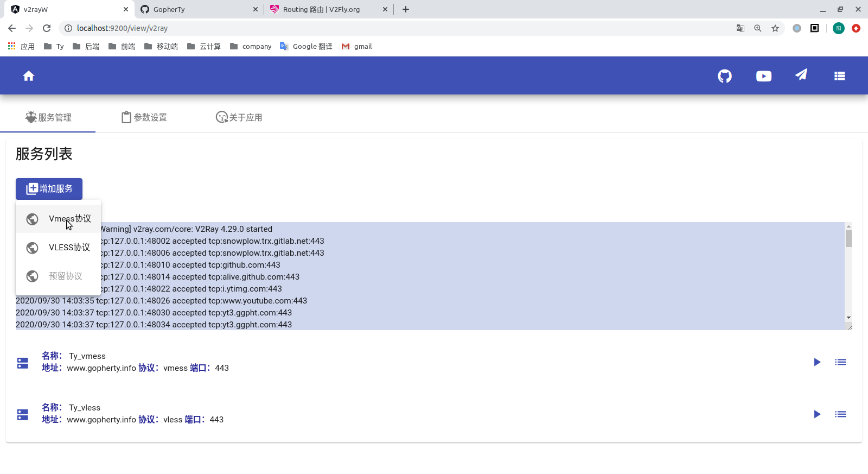Click the globe icon beside VLESS协议
This screenshot has height=474, width=868.
[33, 248]
